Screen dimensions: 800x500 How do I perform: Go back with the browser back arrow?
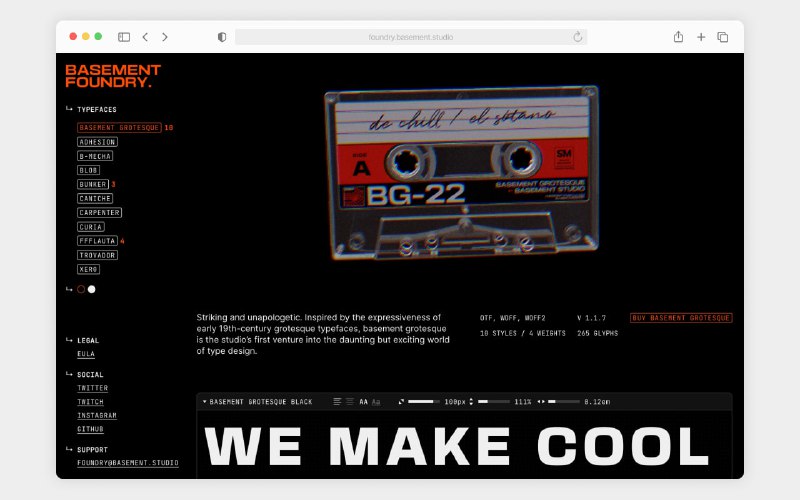coord(145,37)
